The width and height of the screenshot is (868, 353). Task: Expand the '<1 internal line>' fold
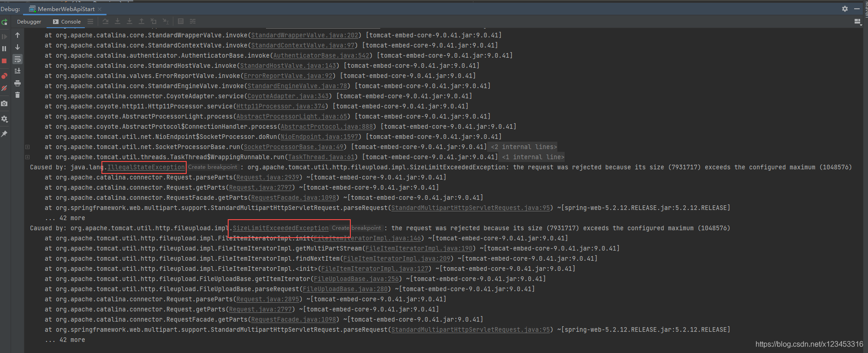533,157
